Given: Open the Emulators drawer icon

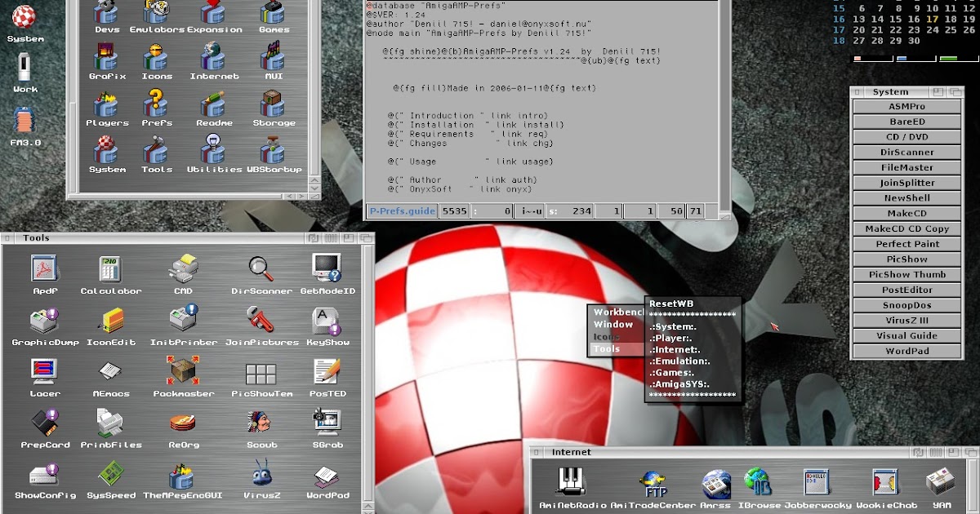Looking at the screenshot, I should pos(157,12).
